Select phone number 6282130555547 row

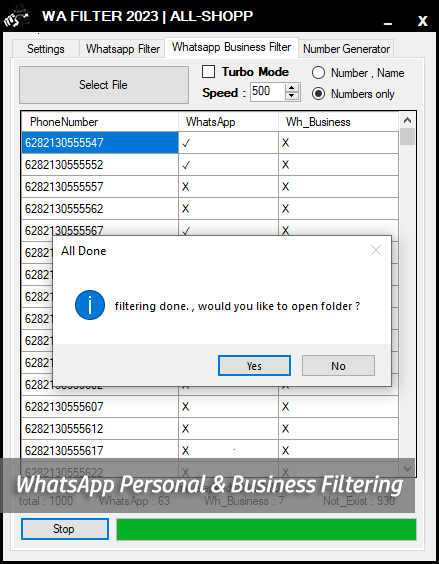[x=100, y=143]
